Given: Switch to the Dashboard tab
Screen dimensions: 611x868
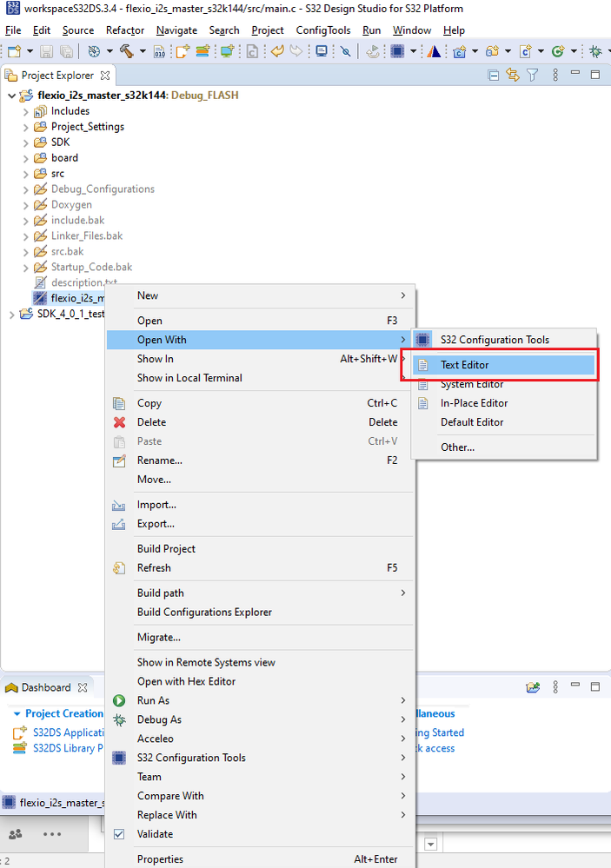Looking at the screenshot, I should coord(45,687).
